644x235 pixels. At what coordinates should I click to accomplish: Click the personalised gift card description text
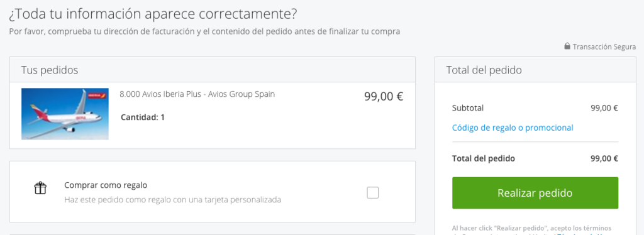coord(172,200)
